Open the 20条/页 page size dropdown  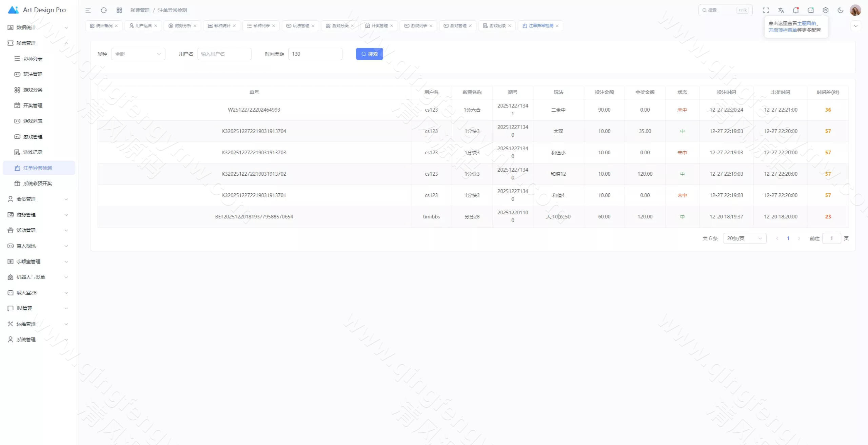tap(744, 238)
